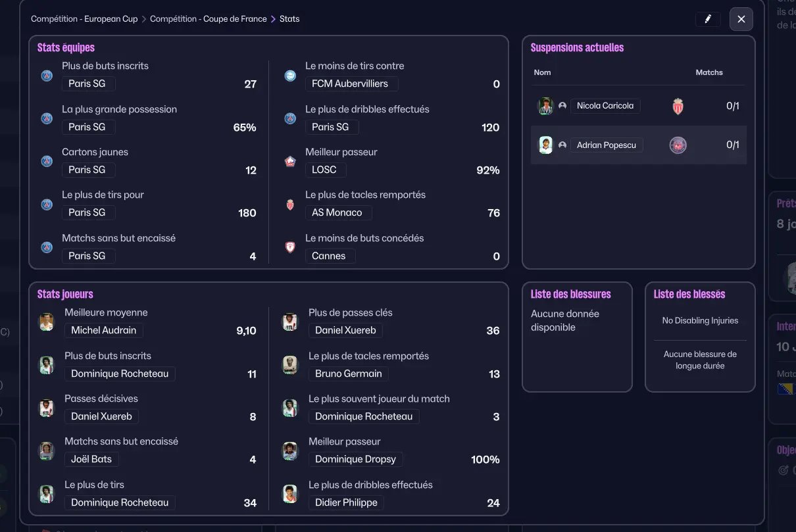Select Daniel Xuereb under Passes décisives
Viewport: 796px width, 532px height.
pos(101,416)
